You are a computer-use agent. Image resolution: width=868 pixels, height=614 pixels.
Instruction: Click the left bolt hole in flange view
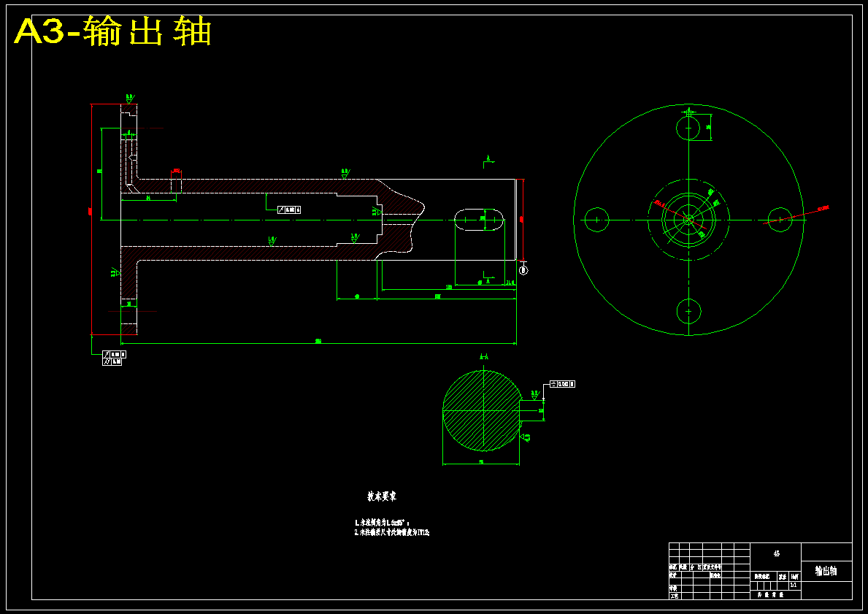point(596,220)
